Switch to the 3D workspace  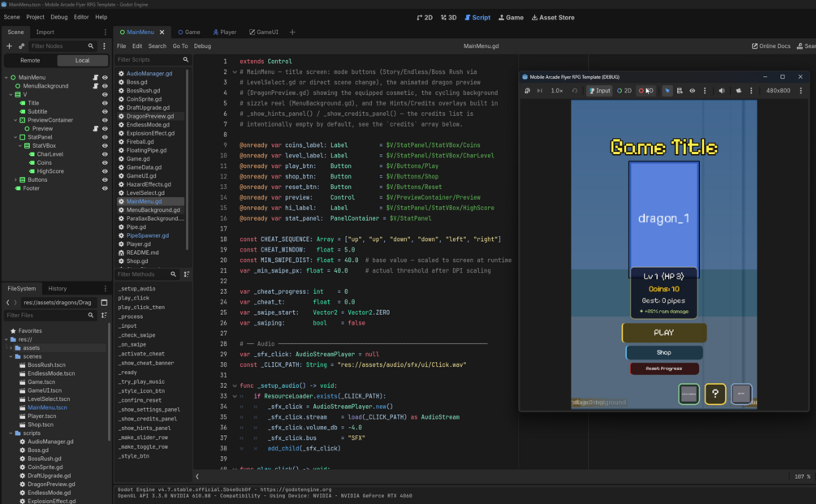click(448, 18)
